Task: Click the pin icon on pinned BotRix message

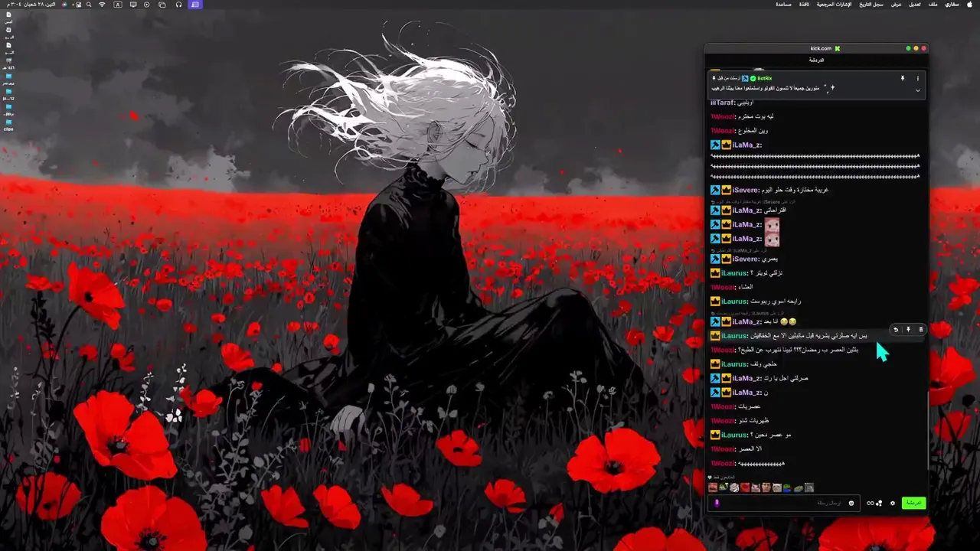Action: tap(903, 78)
